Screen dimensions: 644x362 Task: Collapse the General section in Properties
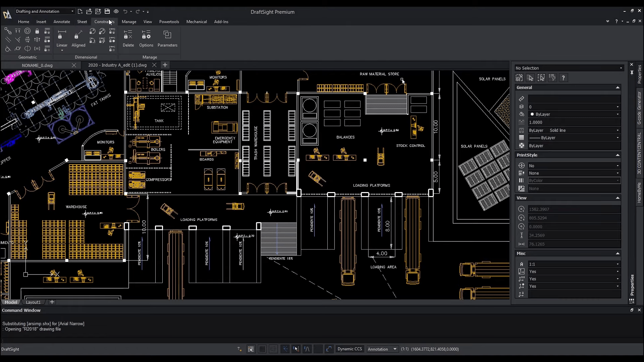point(617,87)
